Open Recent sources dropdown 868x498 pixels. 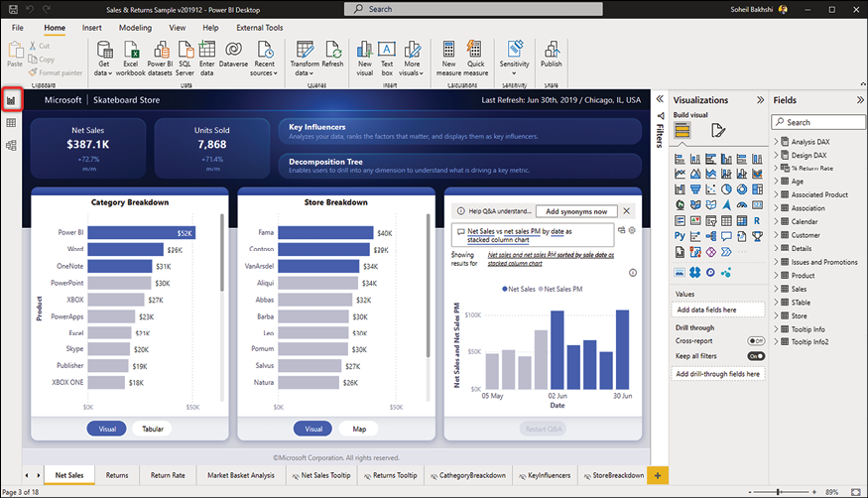coord(264,68)
